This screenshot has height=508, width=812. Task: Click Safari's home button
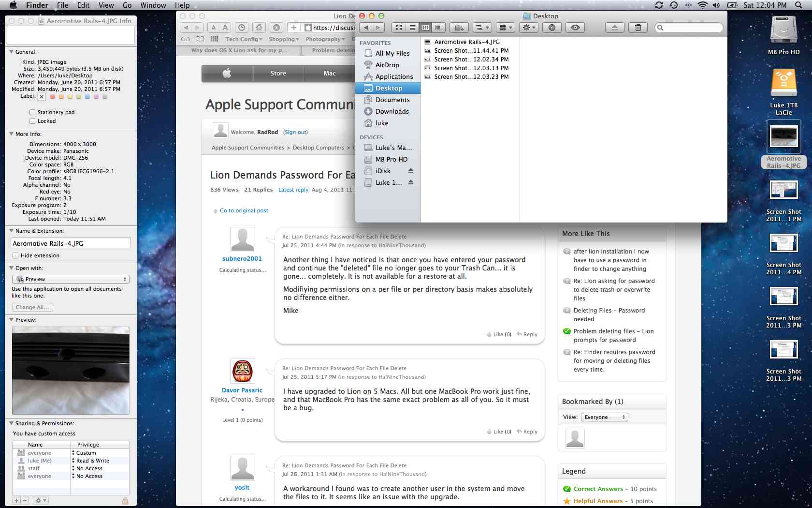pos(259,28)
